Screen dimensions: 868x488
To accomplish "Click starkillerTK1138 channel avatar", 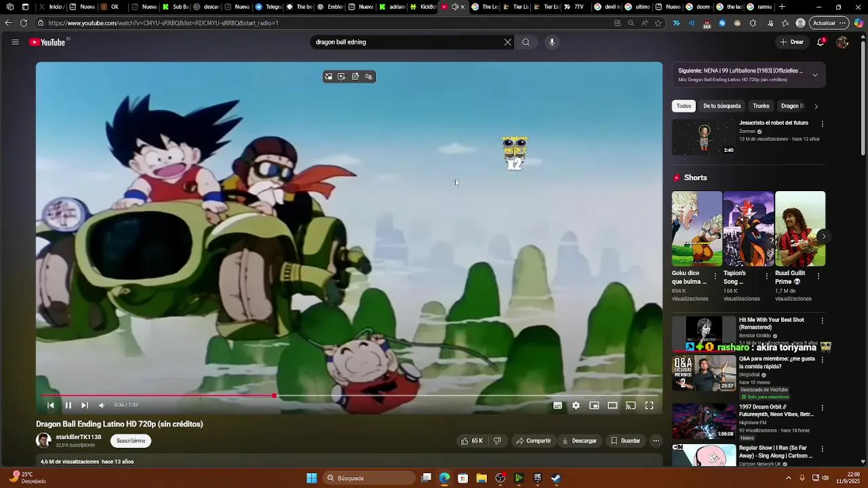I will [x=43, y=441].
